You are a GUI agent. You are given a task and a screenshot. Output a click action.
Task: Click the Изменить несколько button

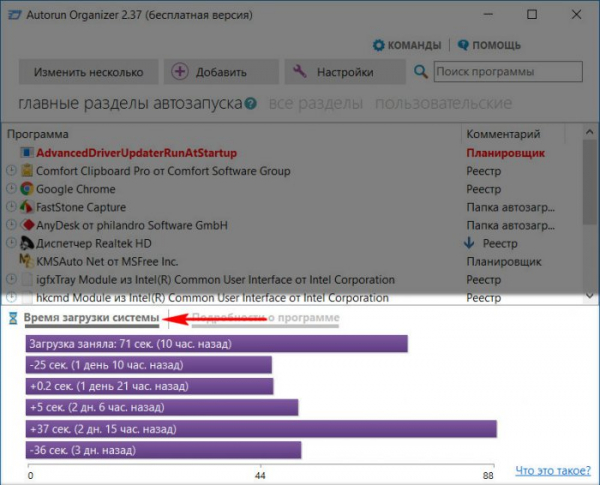click(88, 72)
